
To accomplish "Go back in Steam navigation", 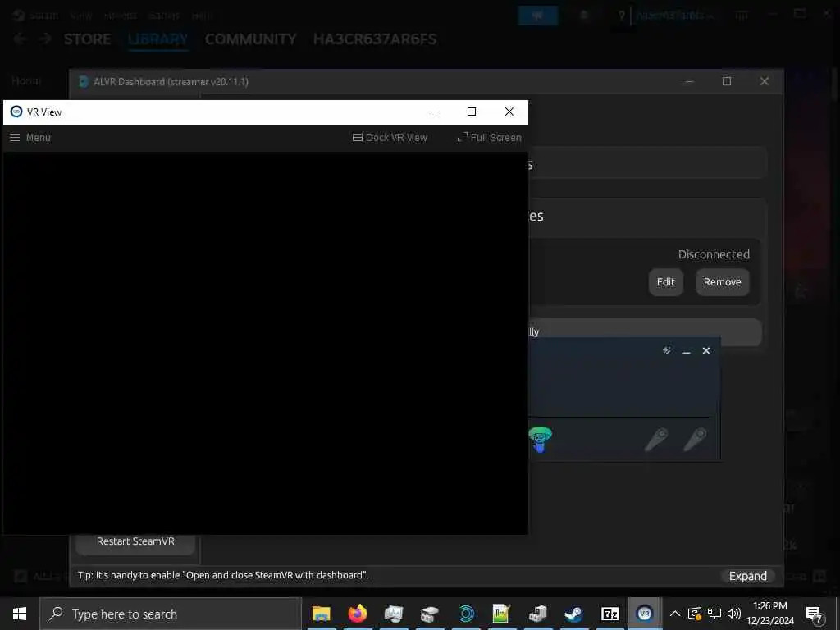I will tap(20, 39).
